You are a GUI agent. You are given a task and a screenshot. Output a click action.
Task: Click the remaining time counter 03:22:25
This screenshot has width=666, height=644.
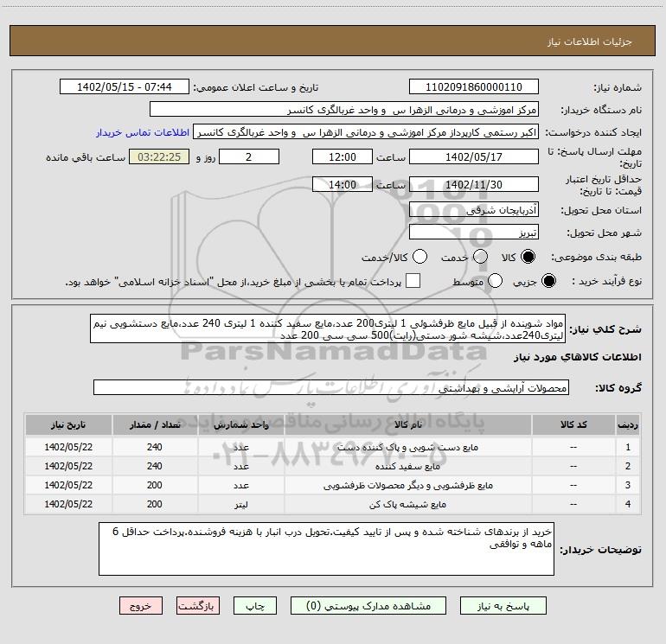(159, 156)
